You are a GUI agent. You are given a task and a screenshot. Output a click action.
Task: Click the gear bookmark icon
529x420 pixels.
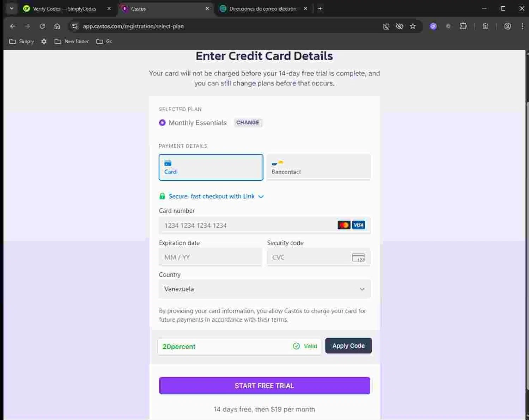tap(44, 41)
